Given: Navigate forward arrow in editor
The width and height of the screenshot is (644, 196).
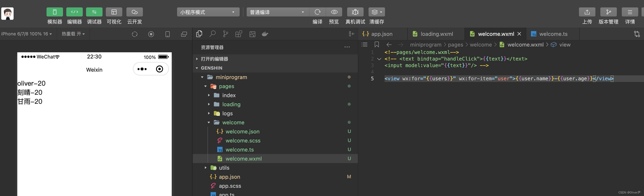Looking at the screenshot, I should coord(401,44).
